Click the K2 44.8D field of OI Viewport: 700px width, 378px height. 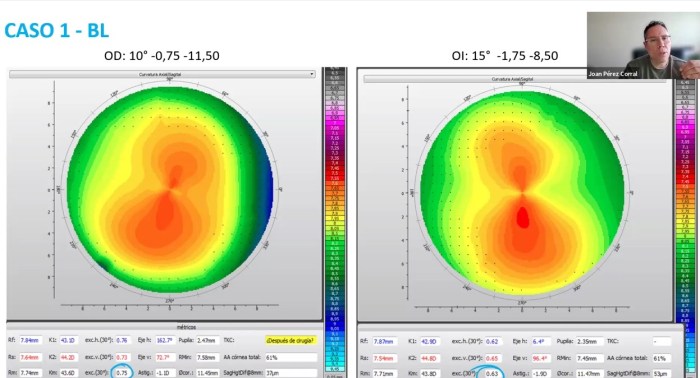pos(429,358)
